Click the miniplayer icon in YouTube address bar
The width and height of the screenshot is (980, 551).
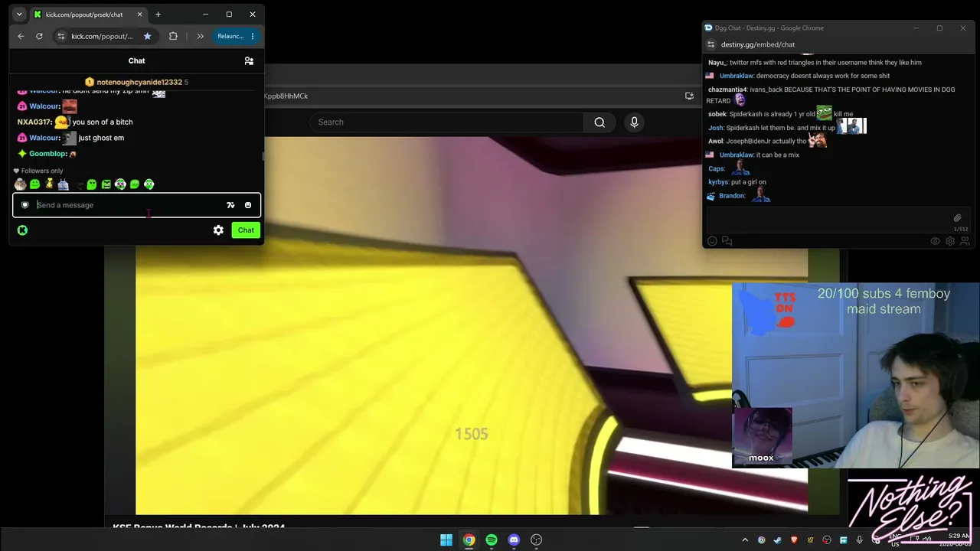(689, 96)
